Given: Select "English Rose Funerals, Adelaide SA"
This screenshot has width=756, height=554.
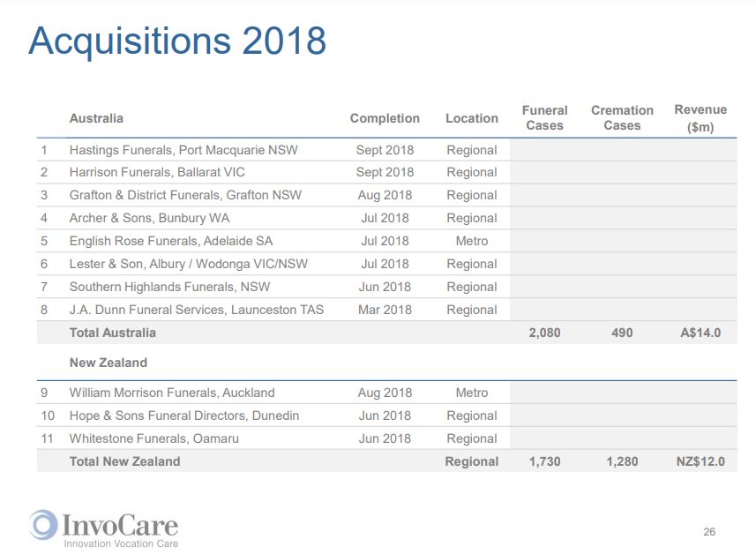Looking at the screenshot, I should click(171, 241).
